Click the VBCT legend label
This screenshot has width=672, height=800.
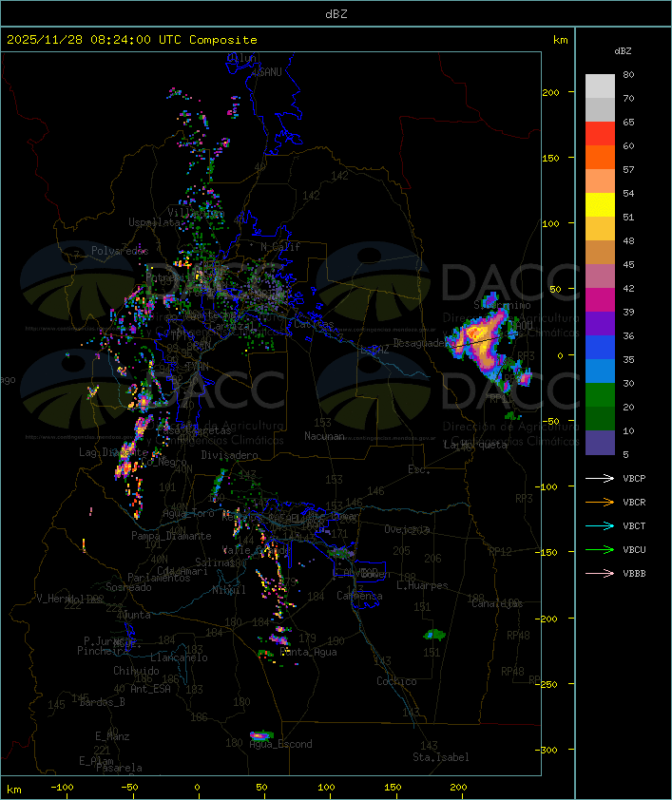634,525
